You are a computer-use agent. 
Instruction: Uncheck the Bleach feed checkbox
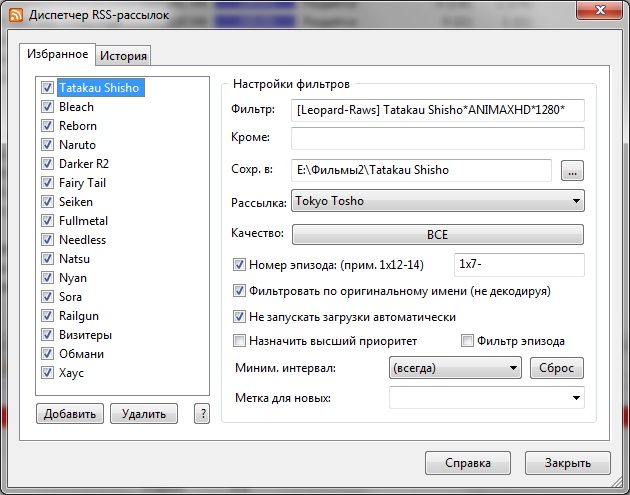[47, 107]
